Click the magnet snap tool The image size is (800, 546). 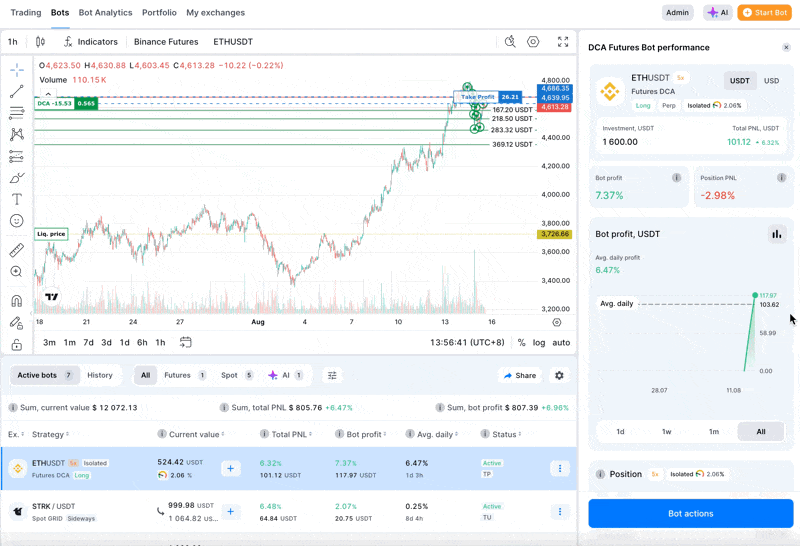[17, 301]
